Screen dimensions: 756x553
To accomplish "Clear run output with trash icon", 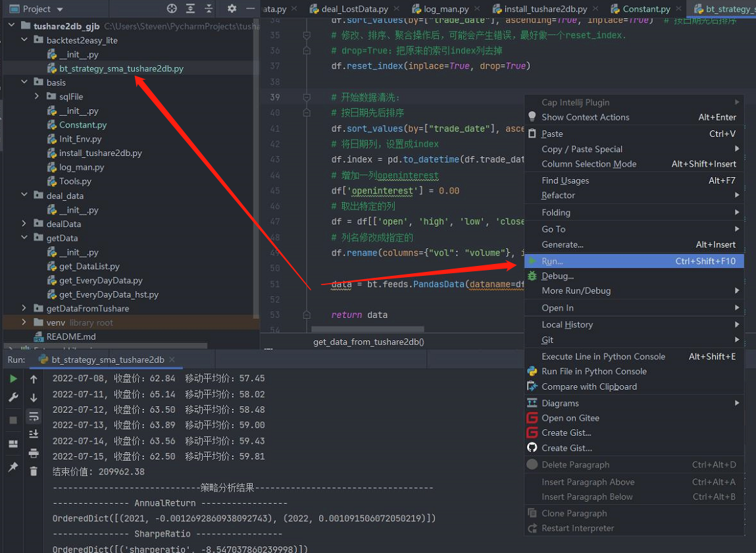I will pyautogui.click(x=34, y=471).
